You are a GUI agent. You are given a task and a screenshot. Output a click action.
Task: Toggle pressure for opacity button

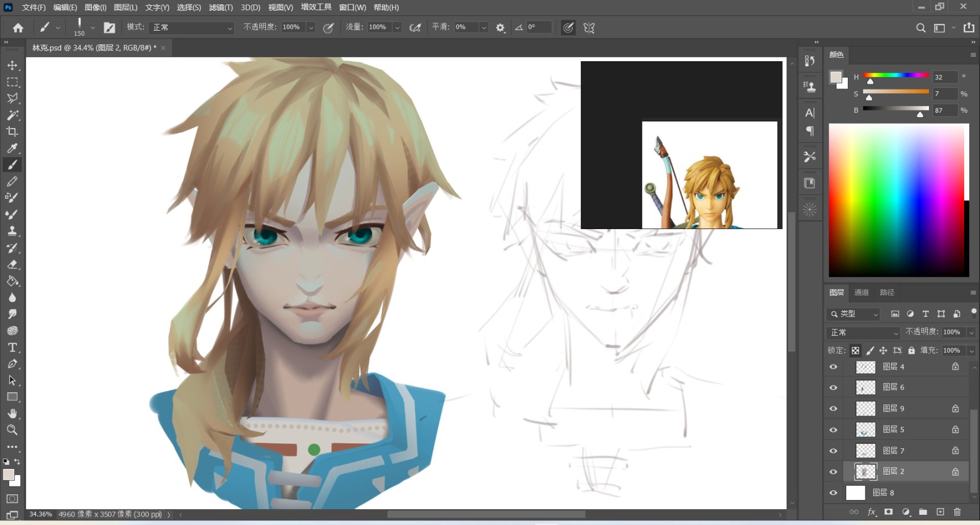pyautogui.click(x=328, y=28)
